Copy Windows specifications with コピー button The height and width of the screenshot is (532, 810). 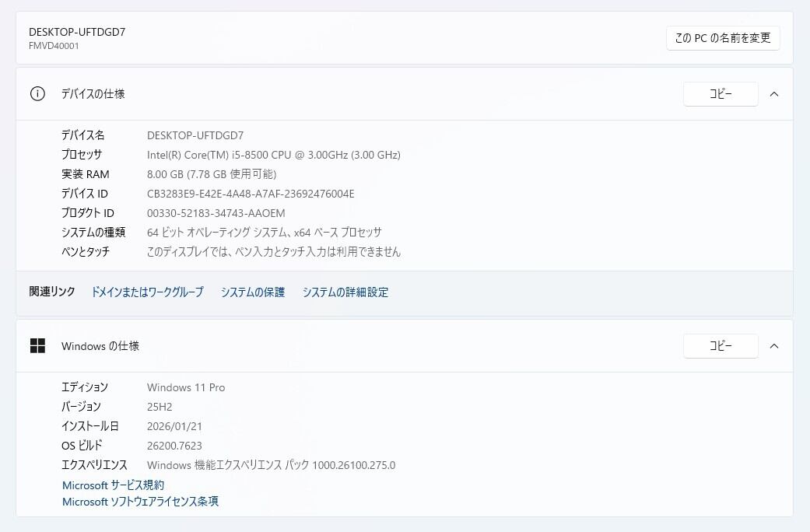click(x=721, y=345)
